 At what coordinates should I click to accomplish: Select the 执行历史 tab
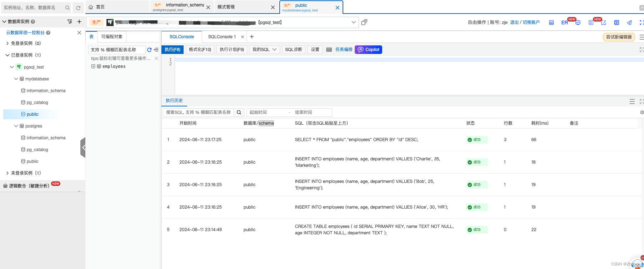[x=174, y=101]
